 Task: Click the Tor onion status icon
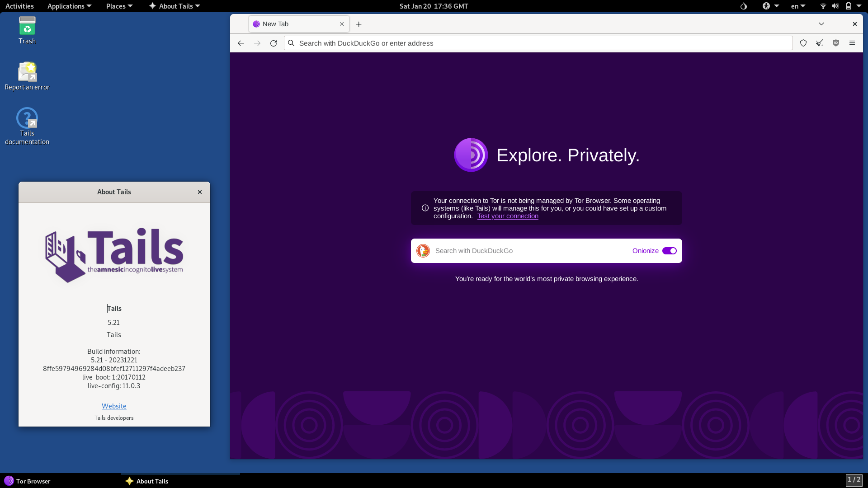743,6
